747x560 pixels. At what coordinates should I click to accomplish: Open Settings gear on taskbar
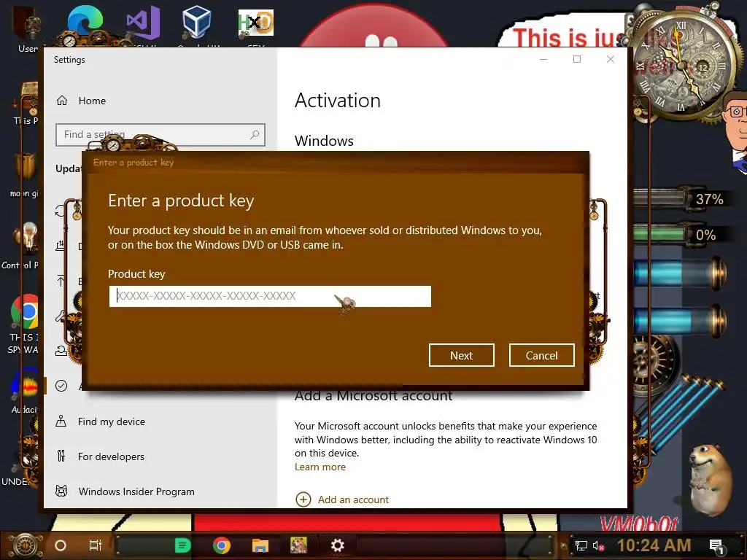click(x=337, y=545)
